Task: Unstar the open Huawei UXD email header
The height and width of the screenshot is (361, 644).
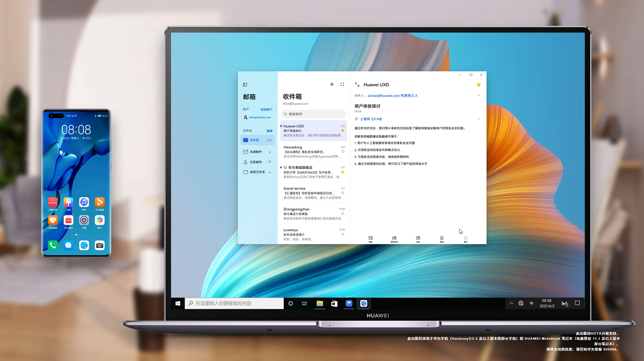Action: 479,85
